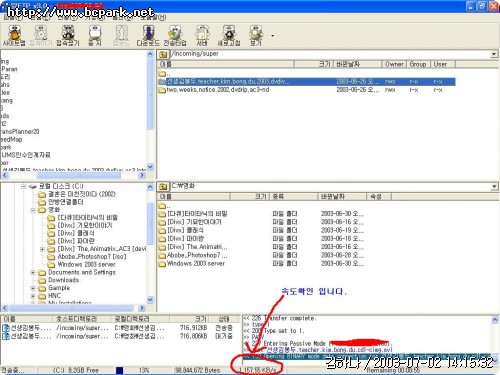Click the 중지 stop toolbar icon
The image size is (500, 375).
(95, 35)
